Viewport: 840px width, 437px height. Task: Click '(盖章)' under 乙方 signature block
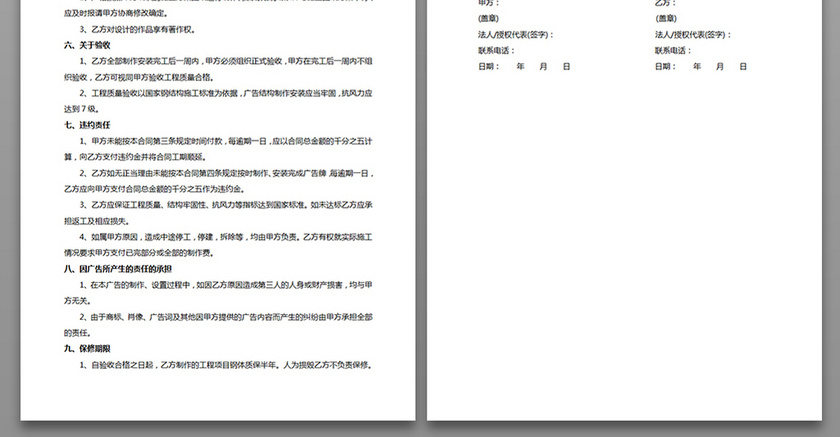pos(666,19)
